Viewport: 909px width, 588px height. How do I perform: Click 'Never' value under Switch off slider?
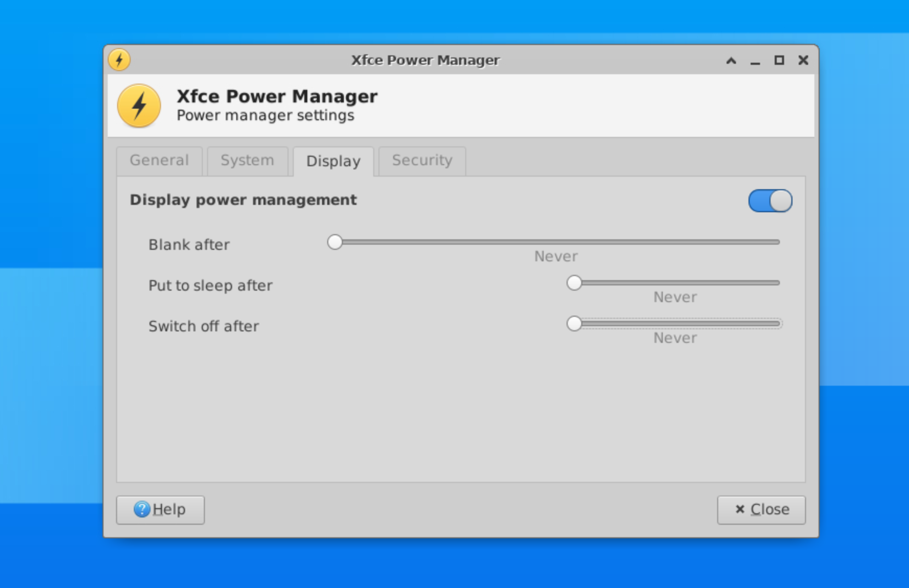click(675, 338)
